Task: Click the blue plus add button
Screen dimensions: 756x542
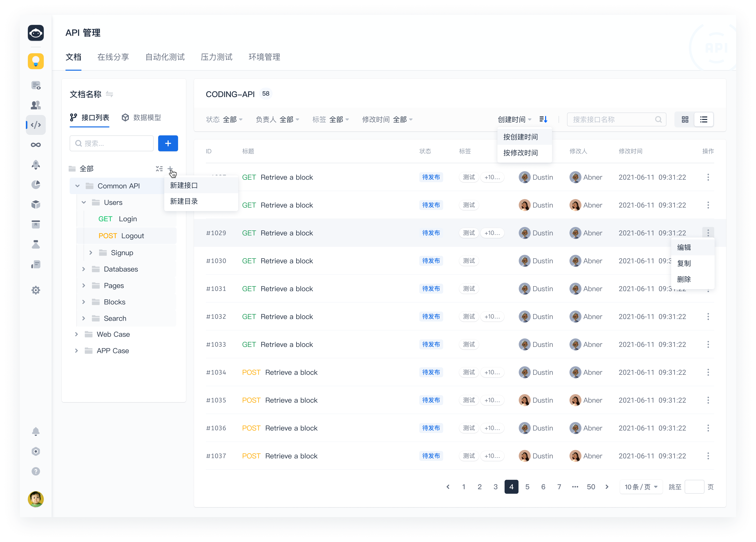Action: (x=168, y=143)
